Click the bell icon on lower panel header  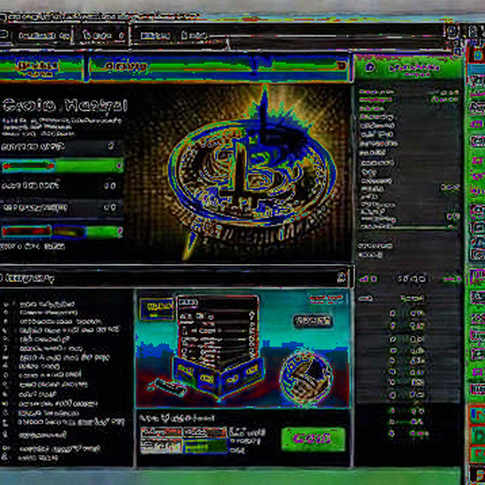click(342, 277)
